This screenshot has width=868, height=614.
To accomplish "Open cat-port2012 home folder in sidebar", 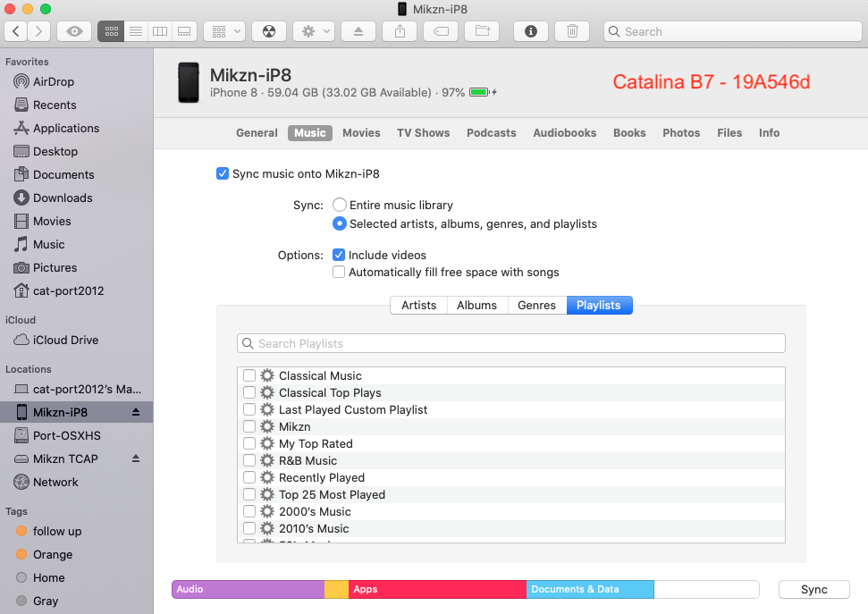I will pyautogui.click(x=68, y=291).
